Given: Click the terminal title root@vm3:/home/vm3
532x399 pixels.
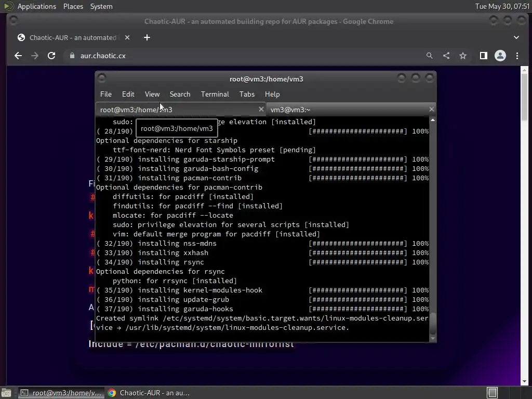Looking at the screenshot, I should click(267, 79).
